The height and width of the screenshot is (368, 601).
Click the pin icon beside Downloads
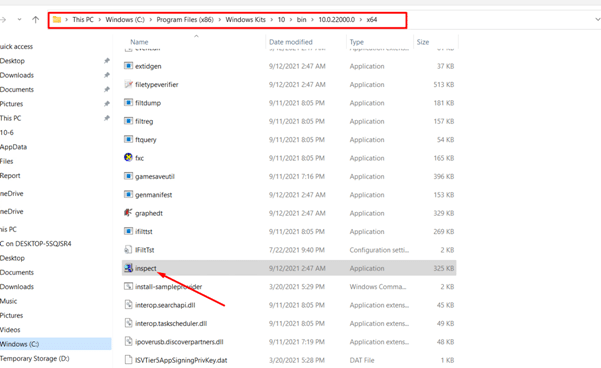107,75
